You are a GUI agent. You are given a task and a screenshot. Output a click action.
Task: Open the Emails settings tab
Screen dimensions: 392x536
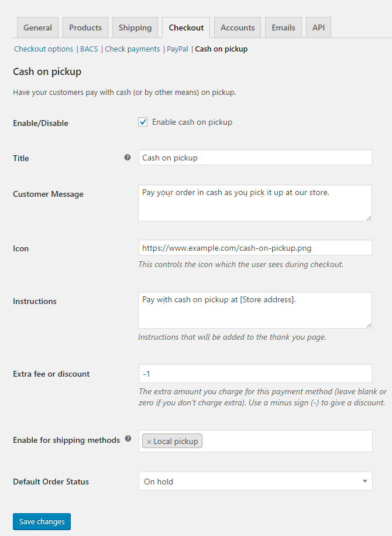tap(283, 28)
